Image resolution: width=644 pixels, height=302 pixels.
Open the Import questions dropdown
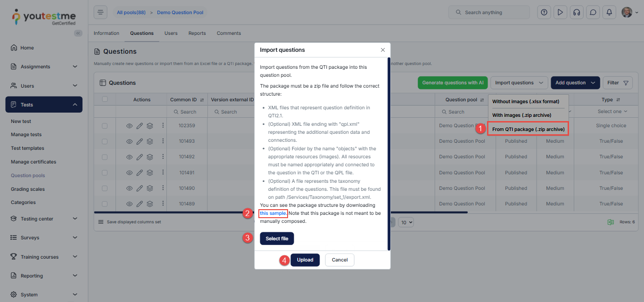pyautogui.click(x=519, y=83)
